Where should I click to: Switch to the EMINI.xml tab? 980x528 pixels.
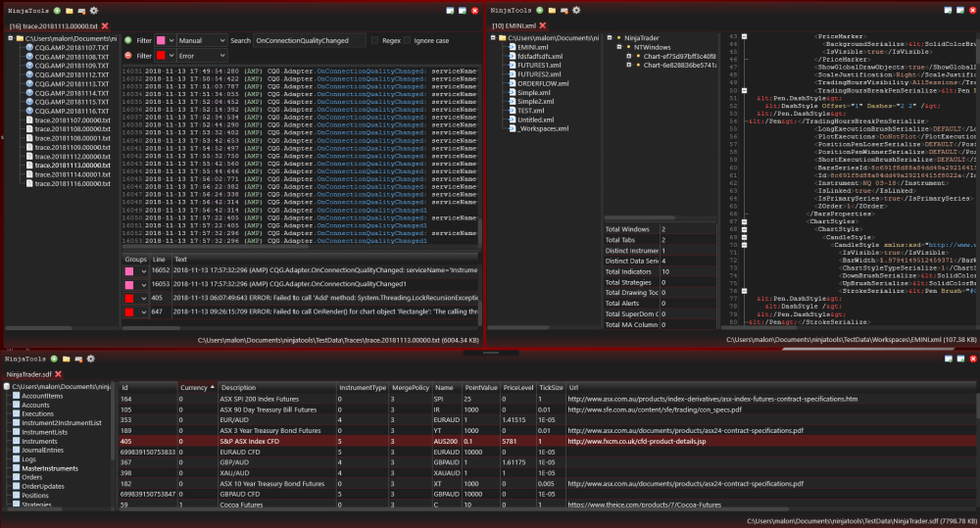[513, 24]
